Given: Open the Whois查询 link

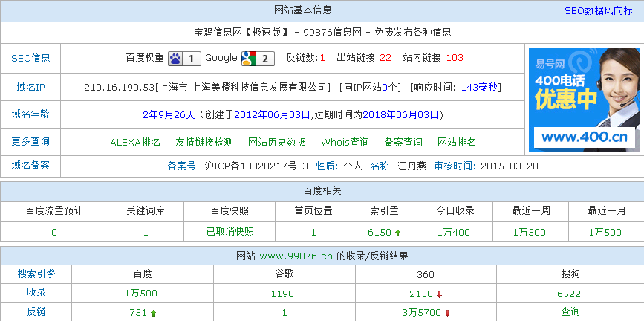Looking at the screenshot, I should (x=345, y=142).
